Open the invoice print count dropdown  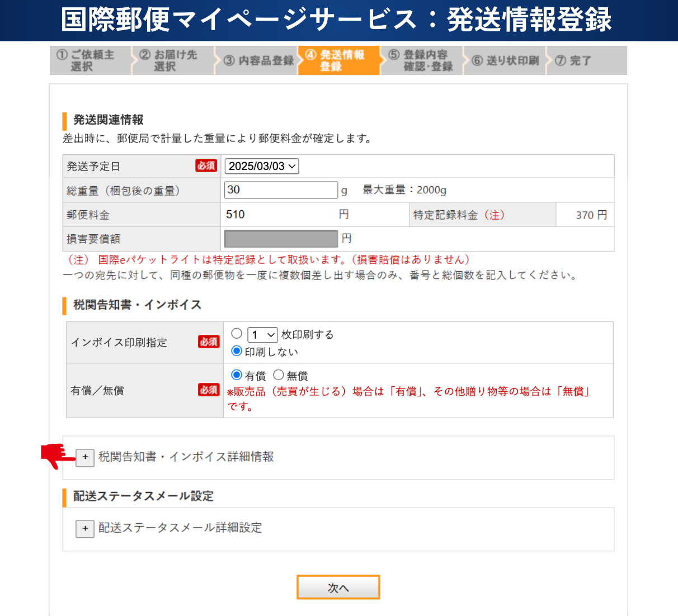pos(262,335)
